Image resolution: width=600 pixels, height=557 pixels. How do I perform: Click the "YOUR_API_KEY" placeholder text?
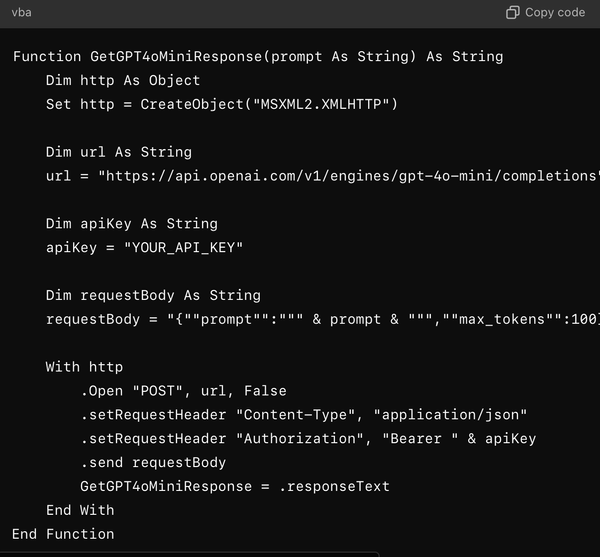click(x=183, y=247)
